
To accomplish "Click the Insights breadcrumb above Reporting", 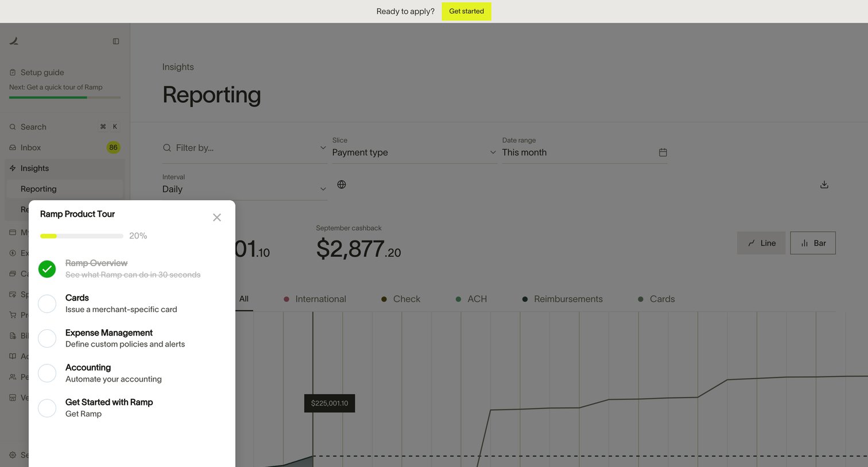I will [x=178, y=67].
